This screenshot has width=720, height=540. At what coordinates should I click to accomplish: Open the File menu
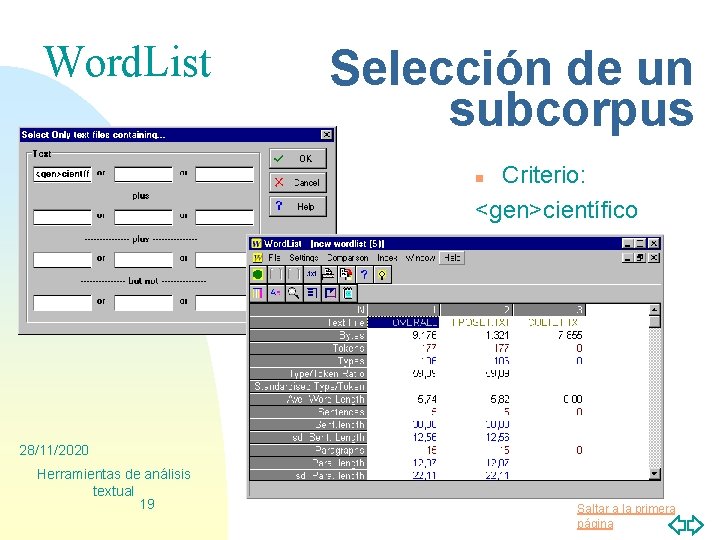coord(274,258)
